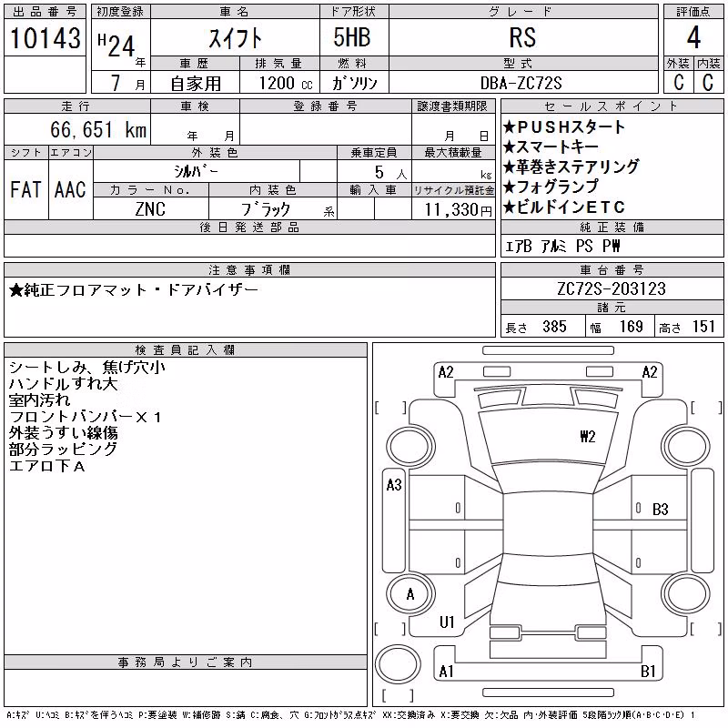The image size is (728, 728).
Task: Click A3 damage mark on the diagram
Action: pyautogui.click(x=394, y=485)
